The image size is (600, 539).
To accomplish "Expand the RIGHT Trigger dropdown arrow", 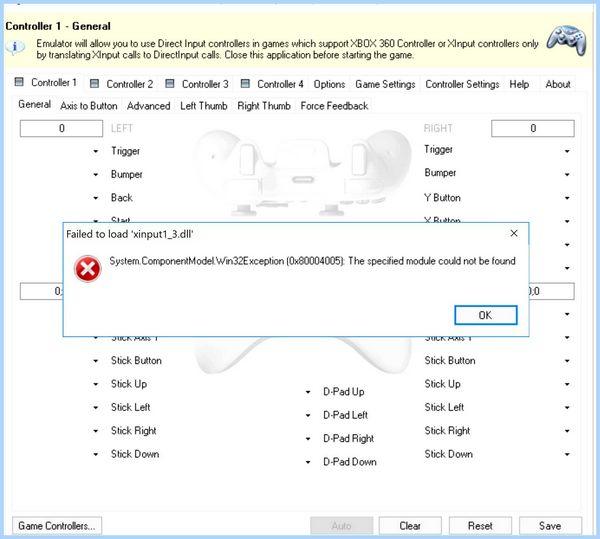I will pyautogui.click(x=567, y=151).
